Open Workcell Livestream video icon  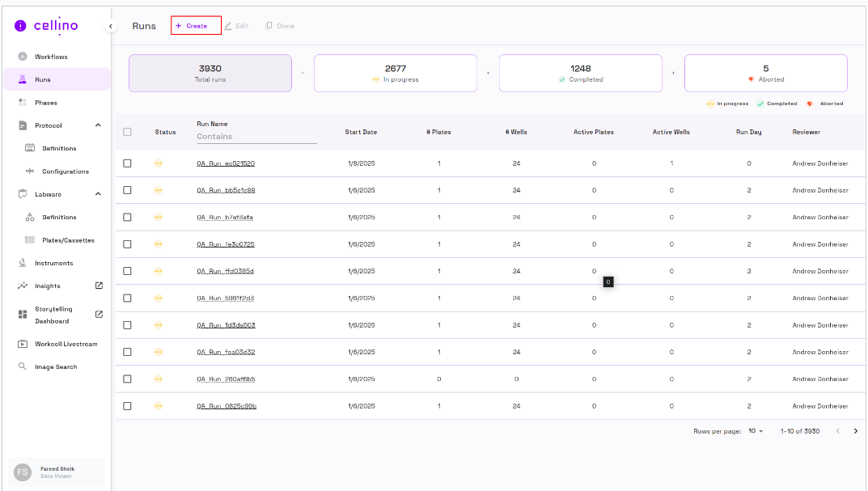pos(23,344)
